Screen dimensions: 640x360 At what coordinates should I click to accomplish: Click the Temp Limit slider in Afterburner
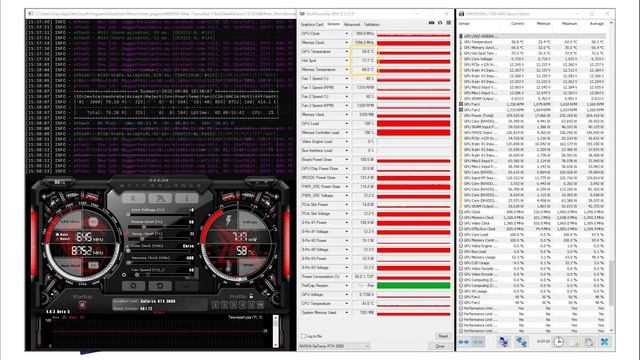tap(159, 238)
